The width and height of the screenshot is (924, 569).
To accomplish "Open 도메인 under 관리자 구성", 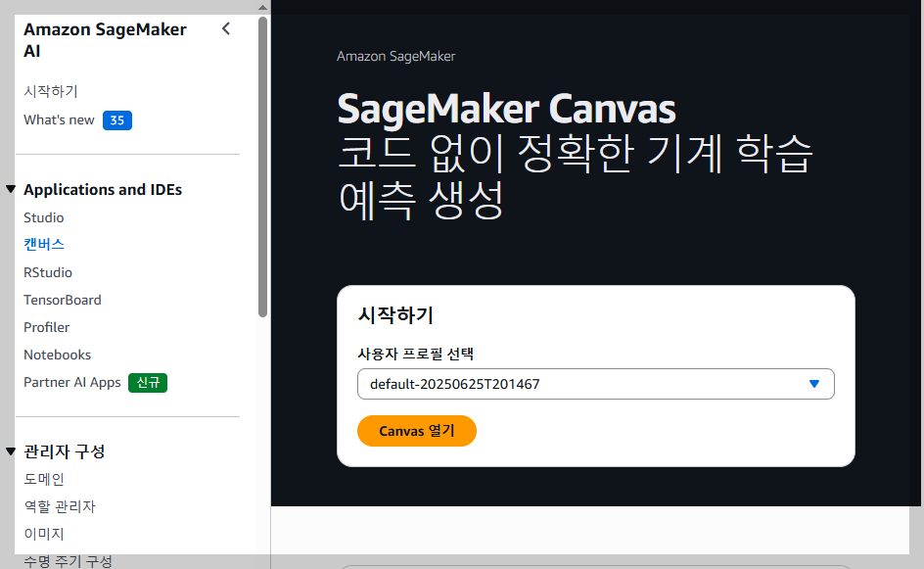I will tap(44, 479).
